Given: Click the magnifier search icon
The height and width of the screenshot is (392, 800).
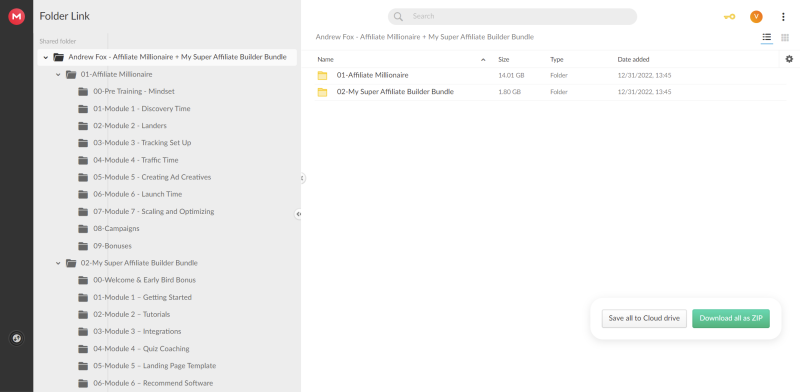Looking at the screenshot, I should coord(398,16).
